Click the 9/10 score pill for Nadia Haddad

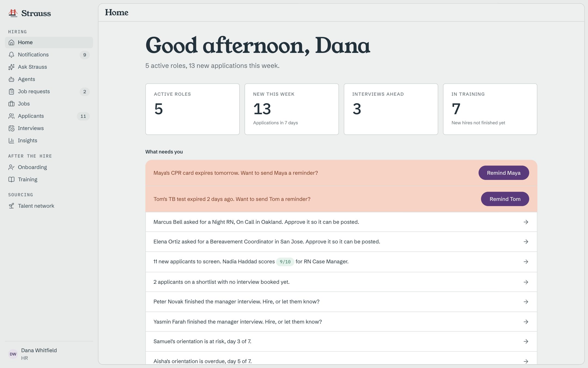pyautogui.click(x=285, y=262)
